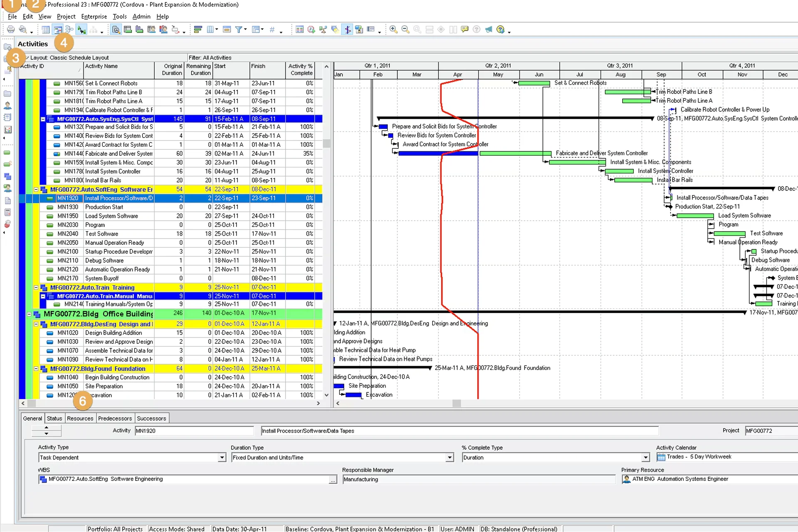Click the Schedule clock icon in toolbar
This screenshot has width=798, height=532.
pyautogui.click(x=311, y=30)
